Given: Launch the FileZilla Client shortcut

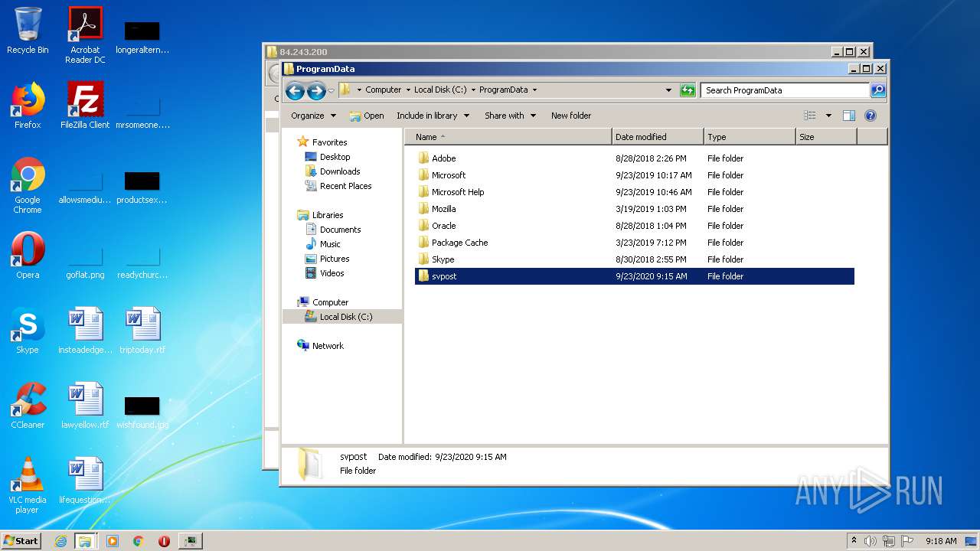Looking at the screenshot, I should point(85,106).
